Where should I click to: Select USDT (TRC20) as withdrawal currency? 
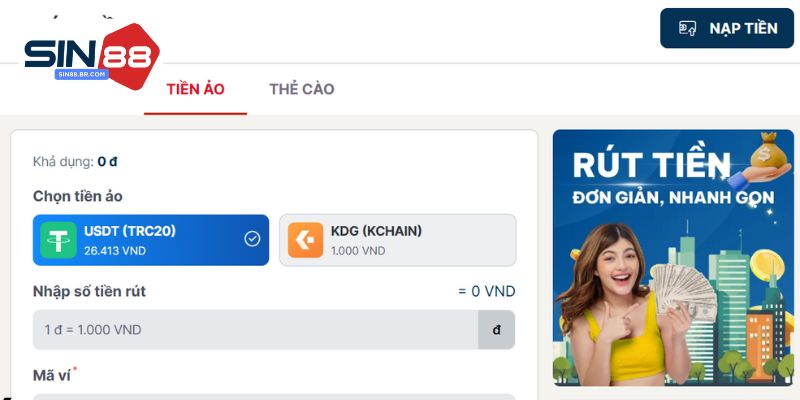[x=151, y=240]
